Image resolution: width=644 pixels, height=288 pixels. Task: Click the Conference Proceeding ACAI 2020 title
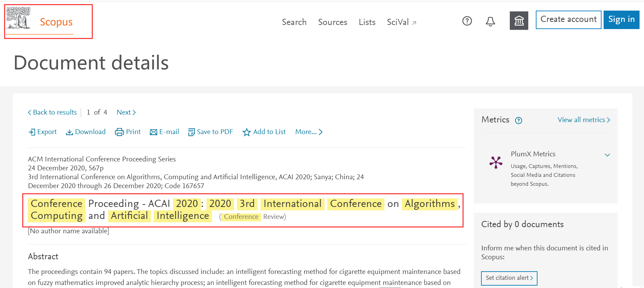coord(244,210)
